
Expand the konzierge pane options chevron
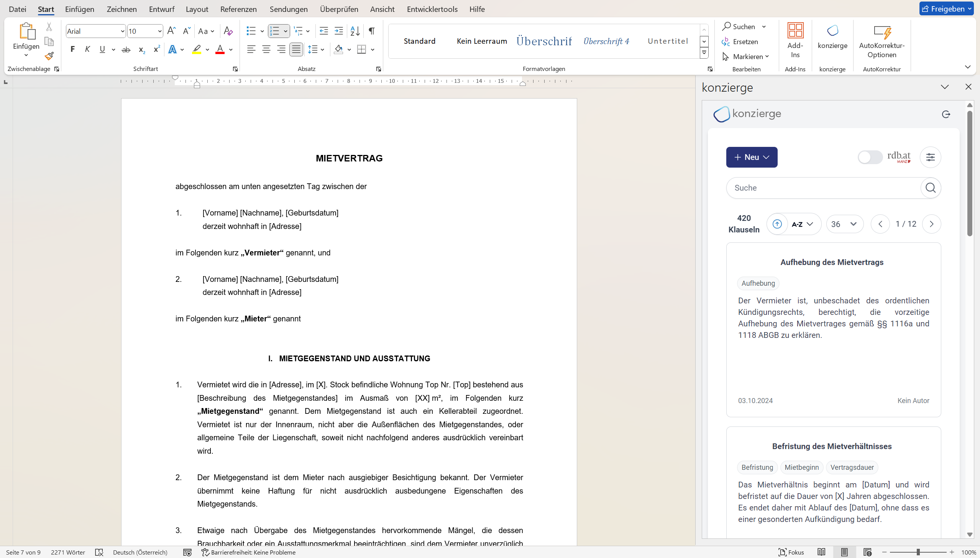945,87
